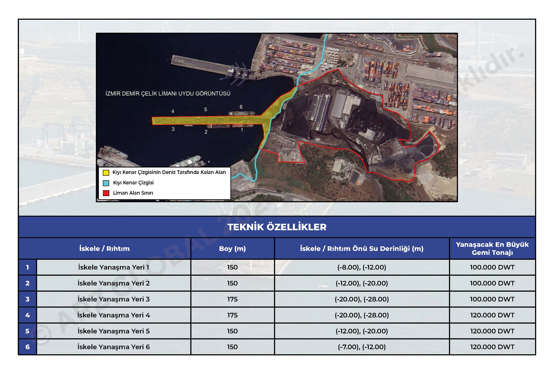
Task: Click length '150' for Yanaşma Yeri 2
Action: point(232,283)
